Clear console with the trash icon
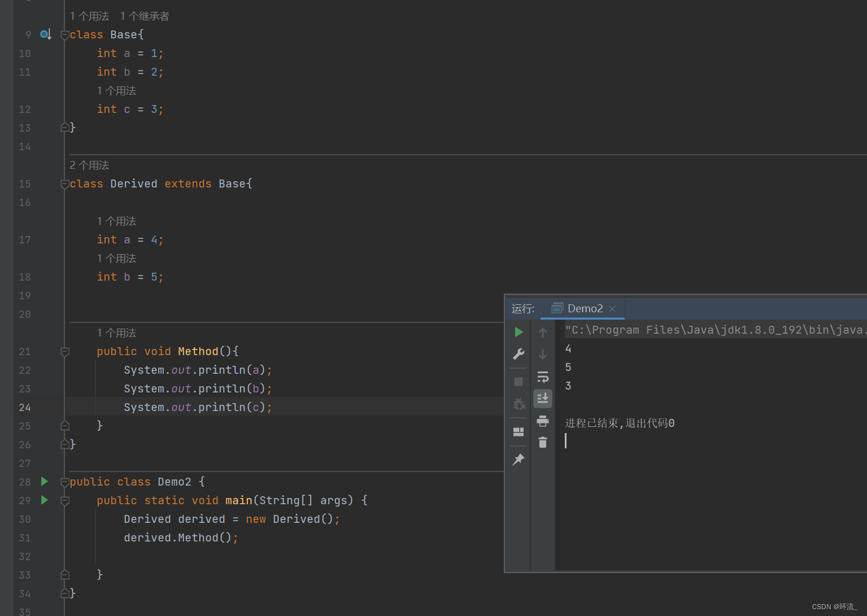The image size is (867, 616). 543,443
